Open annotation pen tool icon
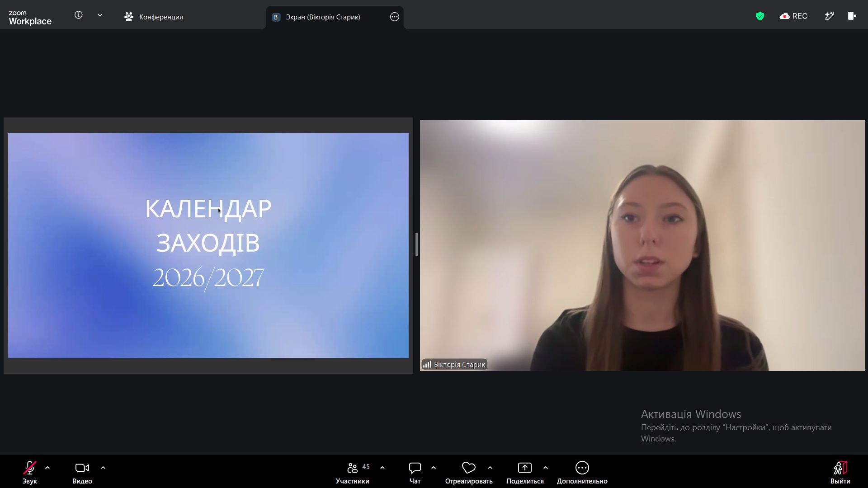Screen dimensions: 868x488 point(829,16)
